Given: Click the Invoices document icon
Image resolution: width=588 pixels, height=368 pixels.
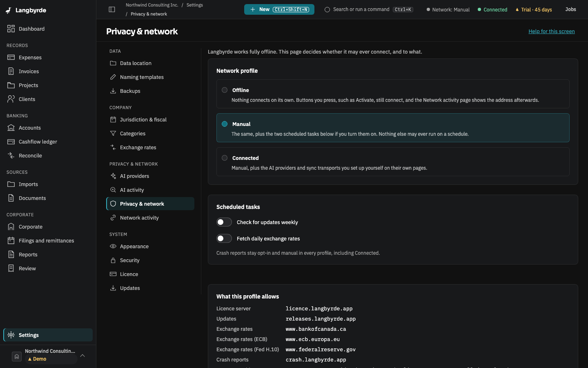Looking at the screenshot, I should 11,71.
